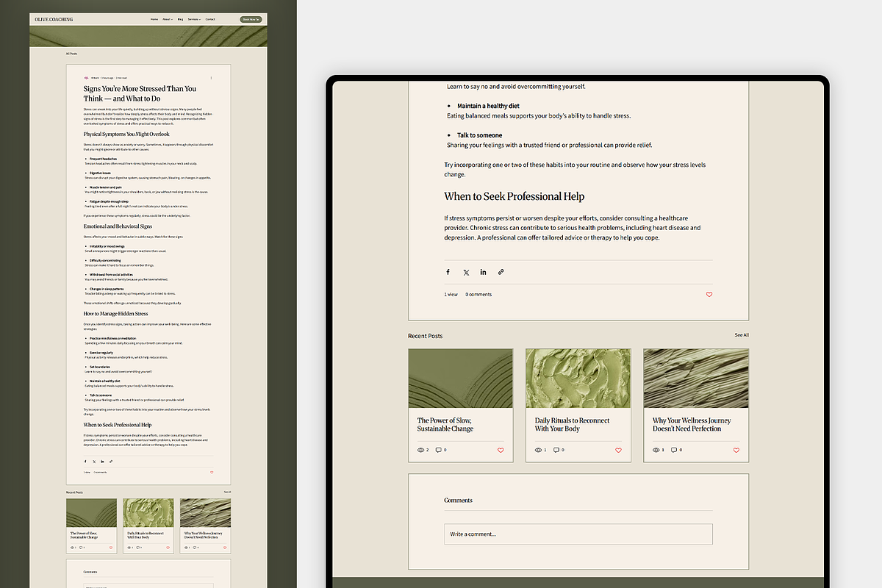This screenshot has width=882, height=588.
Task: Share the post using the X icon
Action: pos(466,272)
